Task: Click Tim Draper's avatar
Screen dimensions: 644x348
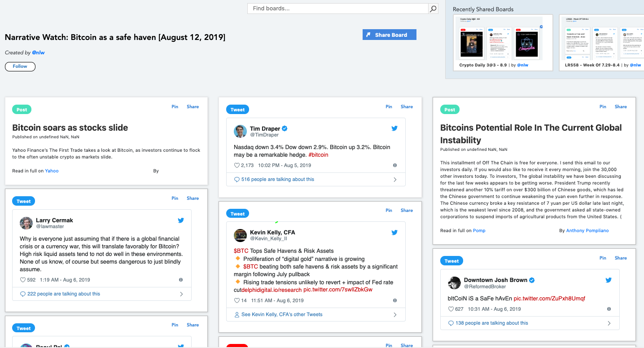Action: coord(241,131)
